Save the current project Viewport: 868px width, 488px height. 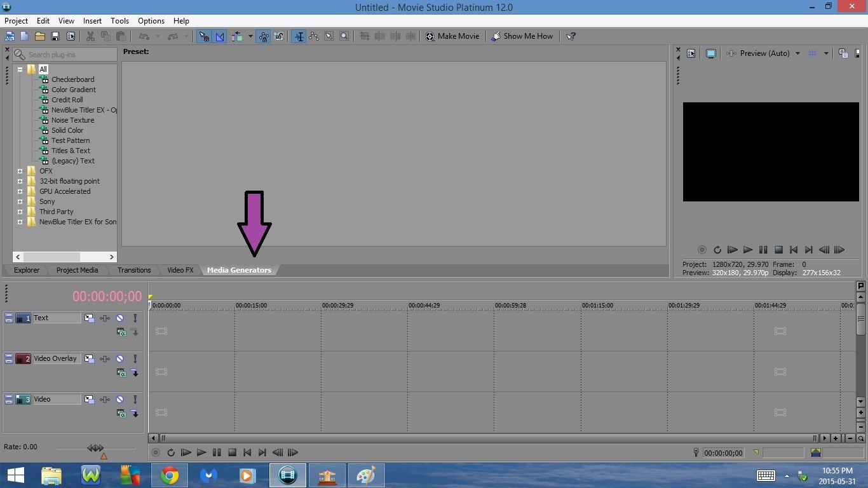point(55,36)
